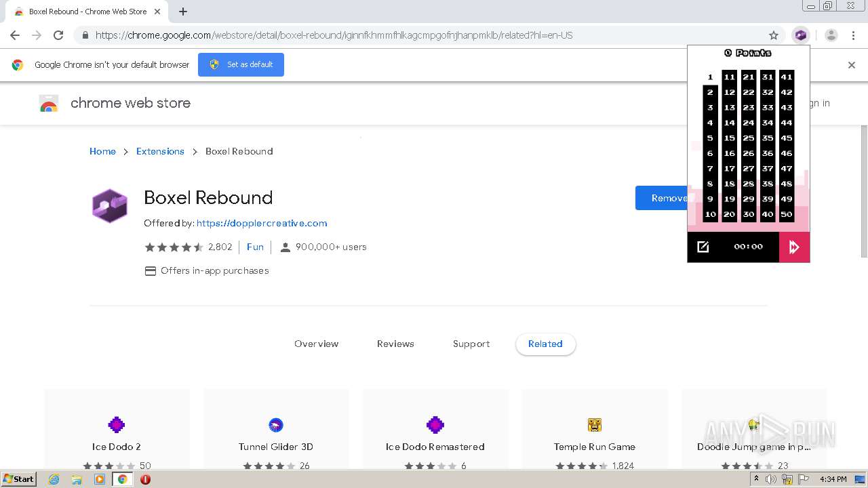The image size is (868, 488).
Task: Select level 1 in the Boxel popup
Action: 710,77
